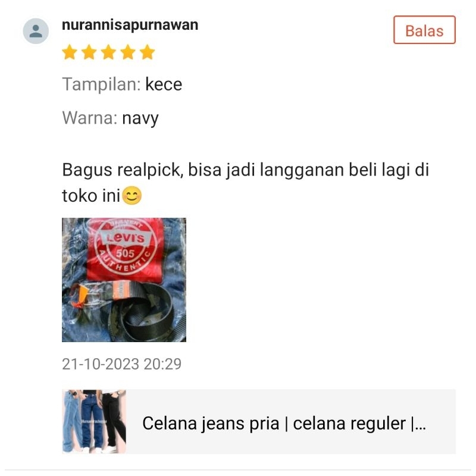The image size is (476, 476).
Task: Open nurannisapurnawan's profile via username
Action: (x=130, y=24)
